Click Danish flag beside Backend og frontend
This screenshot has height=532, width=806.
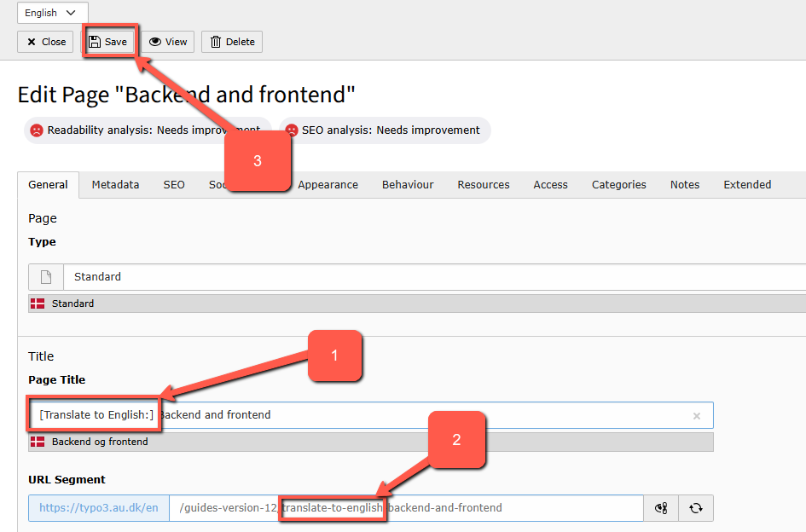pyautogui.click(x=38, y=442)
